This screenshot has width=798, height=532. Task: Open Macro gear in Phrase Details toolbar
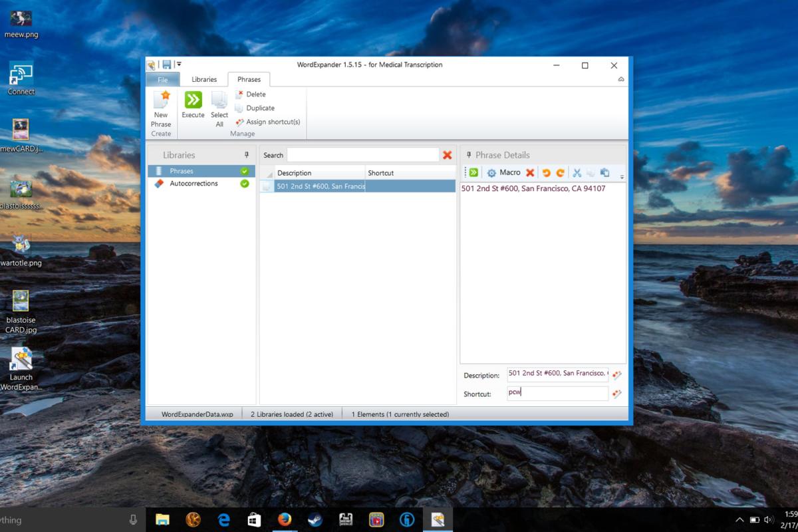503,173
